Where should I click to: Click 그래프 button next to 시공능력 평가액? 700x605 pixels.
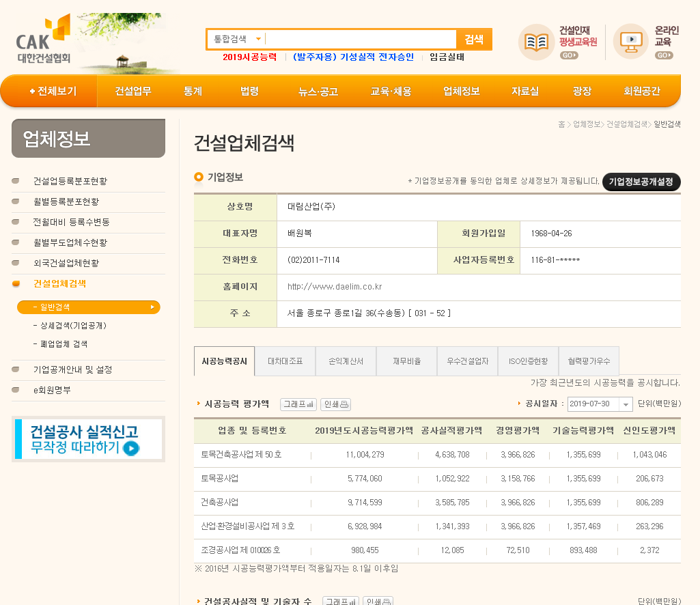coord(298,404)
